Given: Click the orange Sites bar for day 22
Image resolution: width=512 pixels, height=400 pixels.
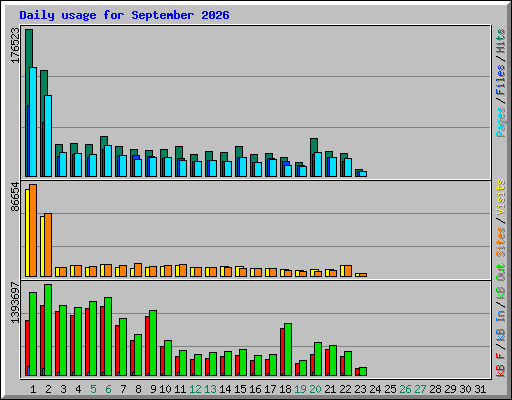Looking at the screenshot, I should (348, 271).
